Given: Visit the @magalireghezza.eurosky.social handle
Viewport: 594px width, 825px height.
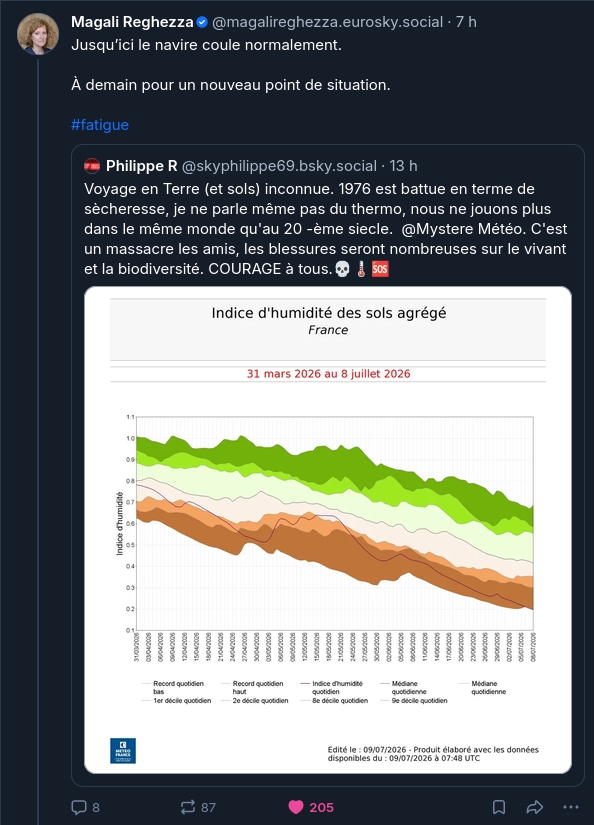Looking at the screenshot, I should [x=327, y=22].
